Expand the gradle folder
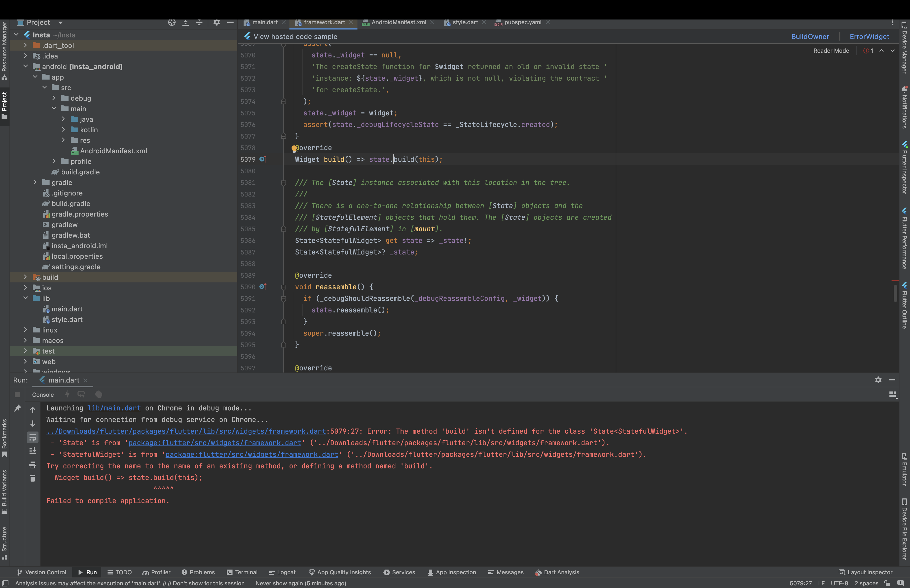Screen dimensions: 910x588 35,182
